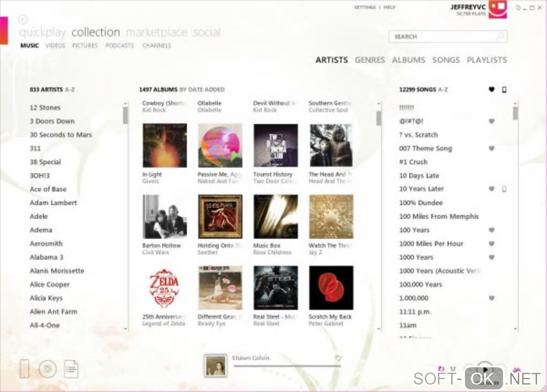Change songs sort order A-Z
Image resolution: width=547 pixels, height=392 pixels.
pos(442,90)
